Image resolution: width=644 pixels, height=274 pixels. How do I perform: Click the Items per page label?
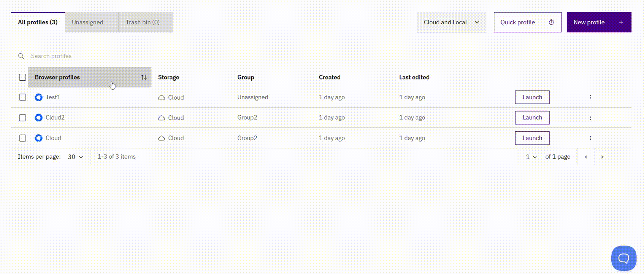click(39, 156)
